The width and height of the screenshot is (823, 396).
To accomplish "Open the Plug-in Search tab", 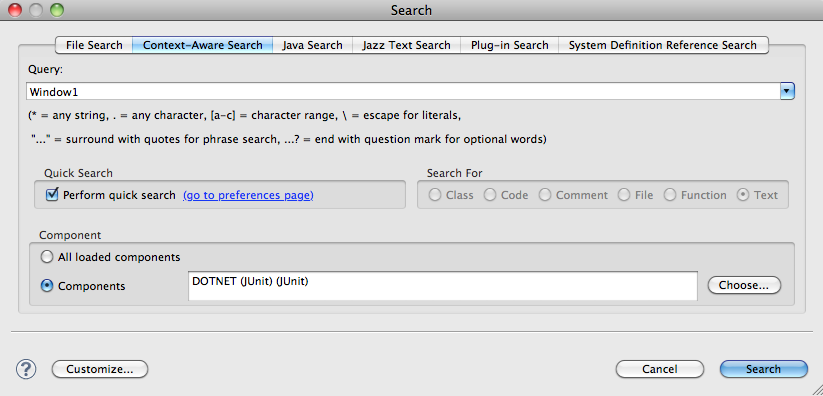I will click(509, 45).
